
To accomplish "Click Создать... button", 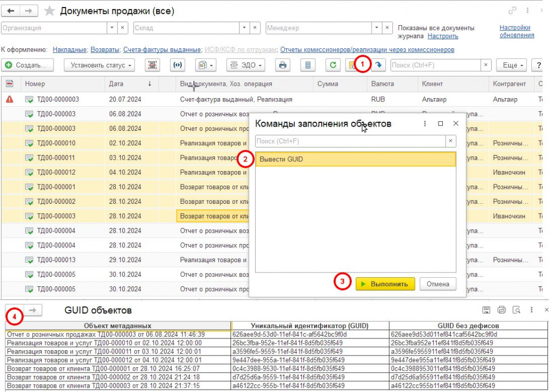I will point(28,65).
